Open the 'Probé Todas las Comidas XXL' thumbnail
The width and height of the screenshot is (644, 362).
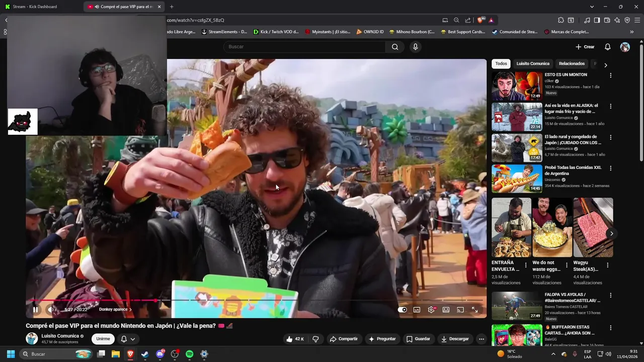point(517,178)
